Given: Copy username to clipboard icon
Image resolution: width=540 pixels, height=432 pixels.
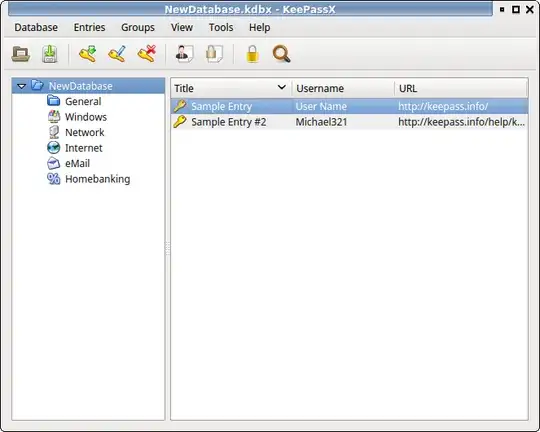Looking at the screenshot, I should click(184, 54).
